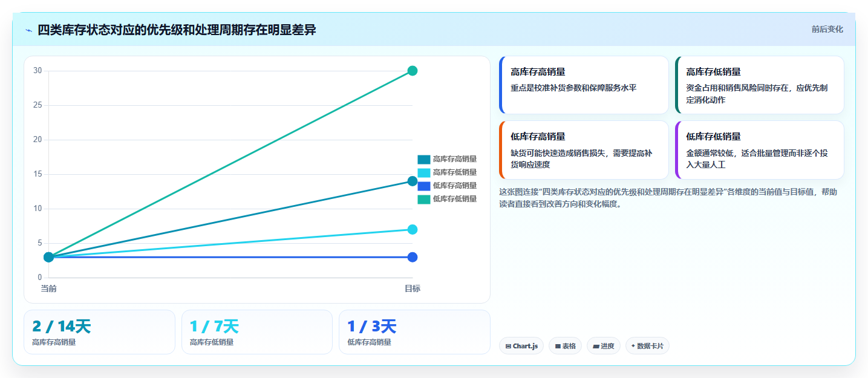
Task: Click the y-axis label 30
Action: click(38, 71)
